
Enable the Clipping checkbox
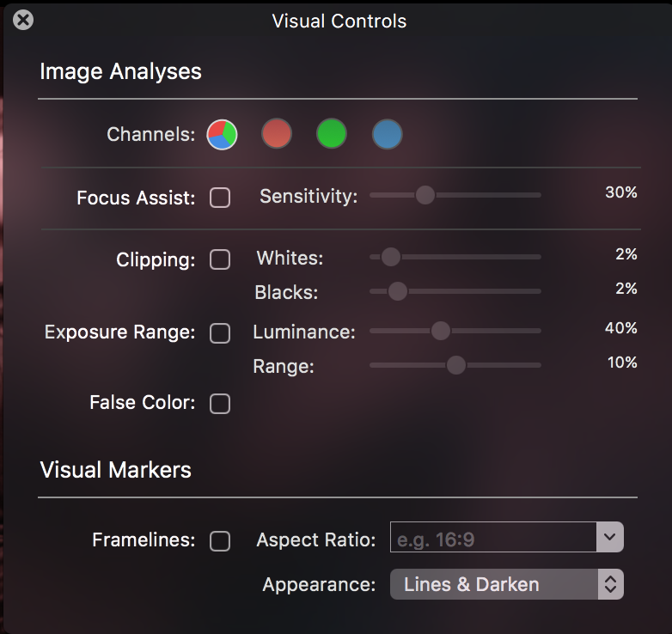[220, 259]
